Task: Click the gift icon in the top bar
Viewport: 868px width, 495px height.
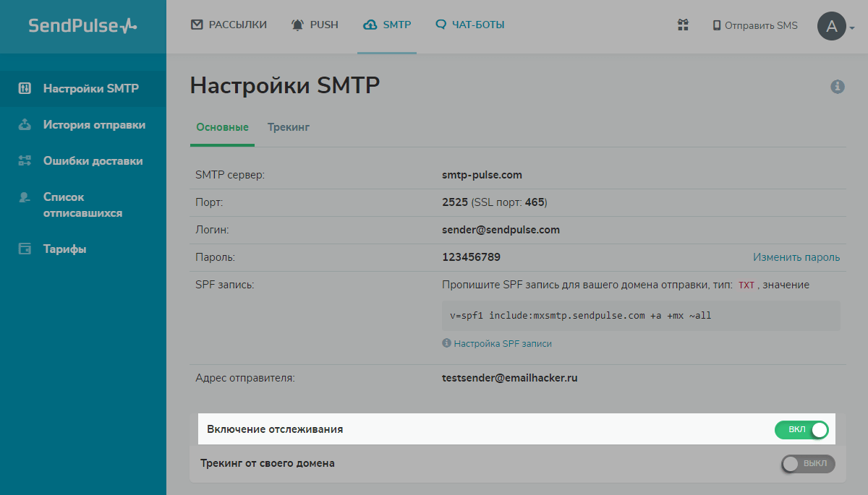Action: pos(683,25)
